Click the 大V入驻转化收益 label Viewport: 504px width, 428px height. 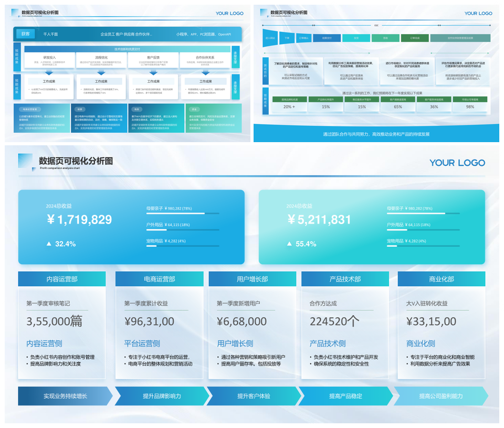[427, 303]
